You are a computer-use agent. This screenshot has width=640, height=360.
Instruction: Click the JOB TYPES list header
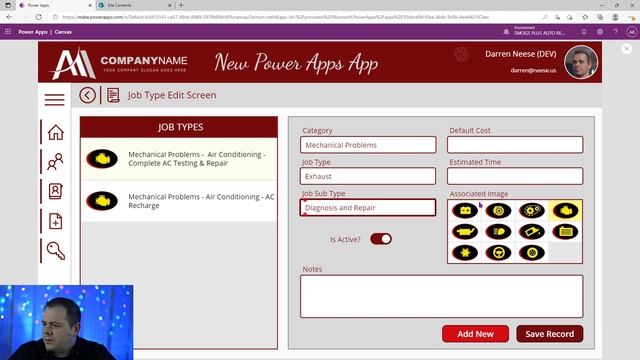tap(179, 127)
